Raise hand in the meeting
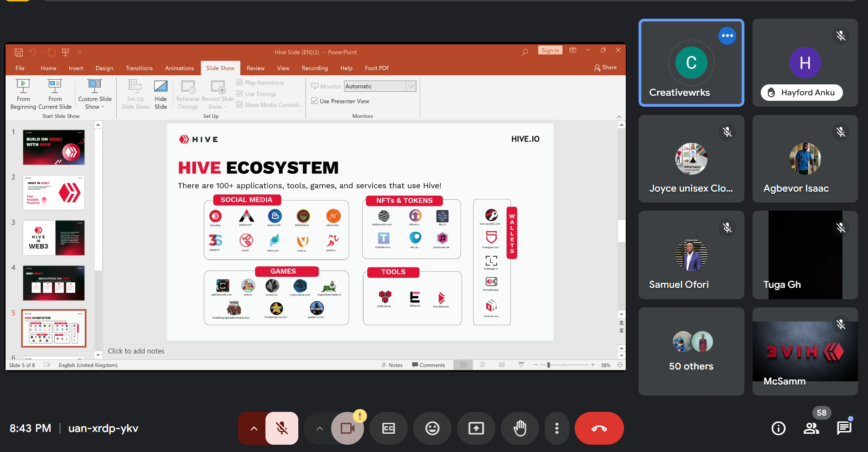Screen dimensions: 868x452 pos(520,428)
